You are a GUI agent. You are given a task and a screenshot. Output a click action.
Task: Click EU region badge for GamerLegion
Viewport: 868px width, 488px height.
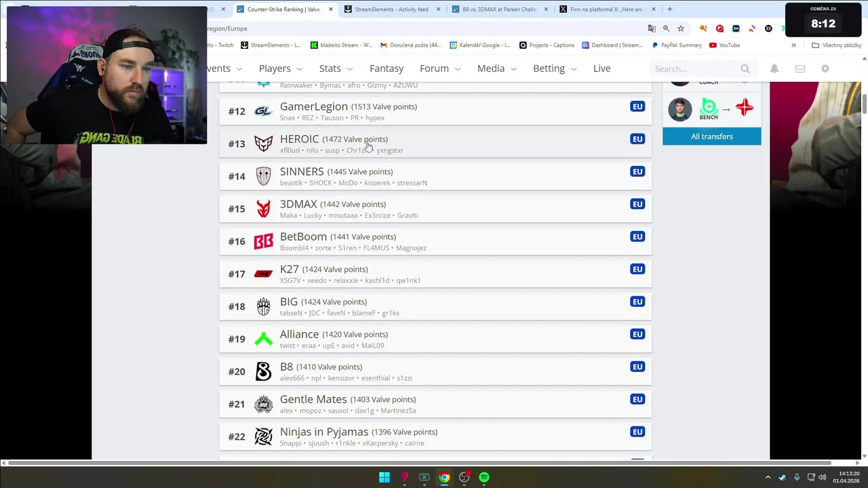coord(637,106)
